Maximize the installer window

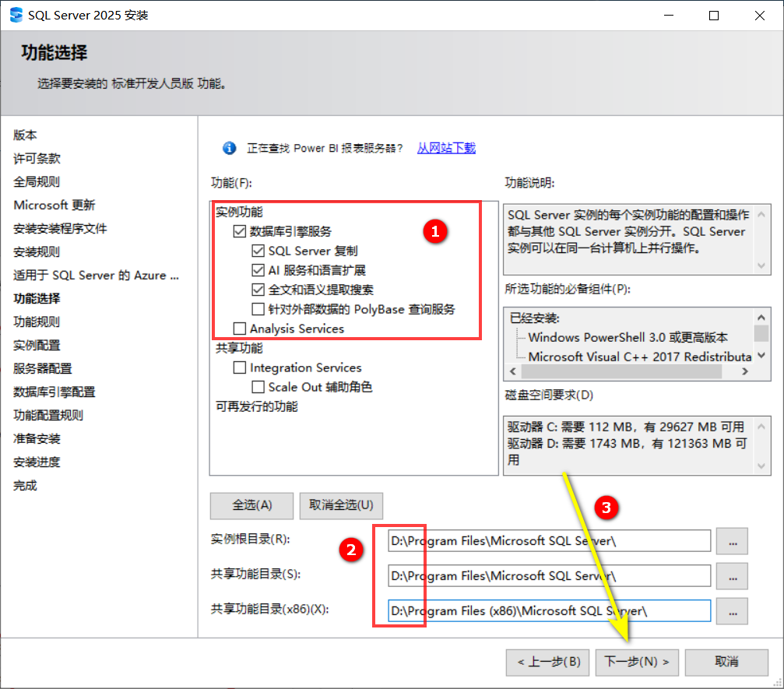714,16
